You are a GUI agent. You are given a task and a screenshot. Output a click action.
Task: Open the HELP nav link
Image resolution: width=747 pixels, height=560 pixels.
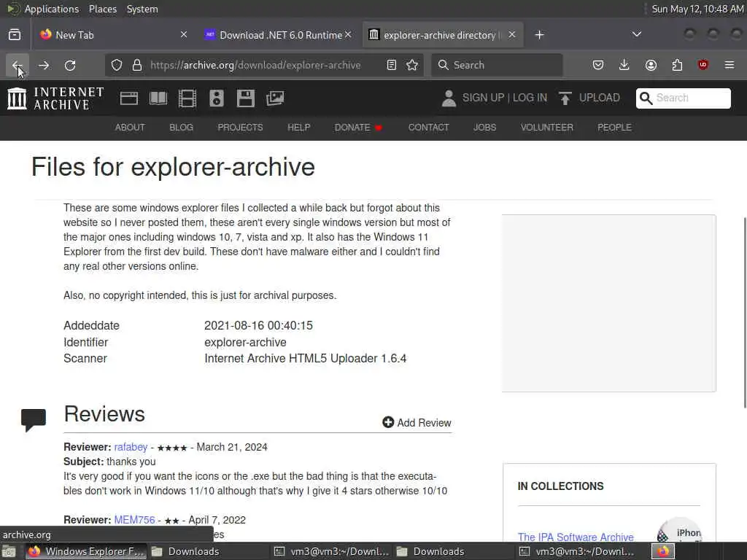pyautogui.click(x=298, y=128)
